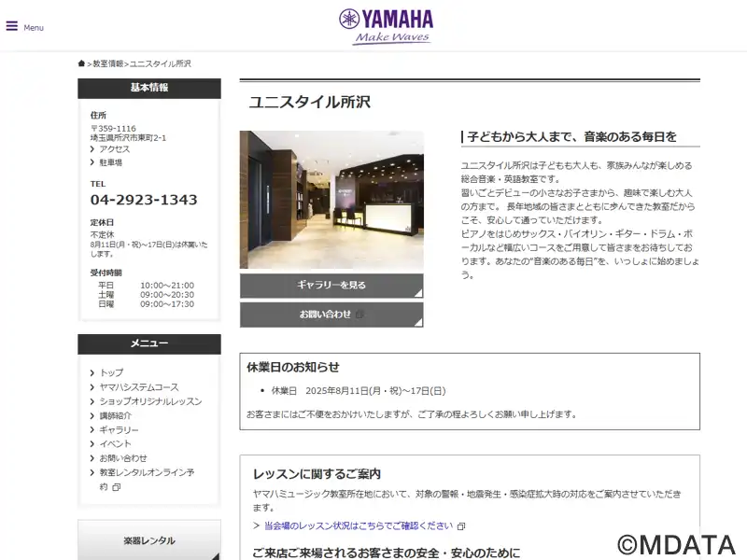Click external-link icon beside 教室レンタルオンライン予約

tap(116, 487)
